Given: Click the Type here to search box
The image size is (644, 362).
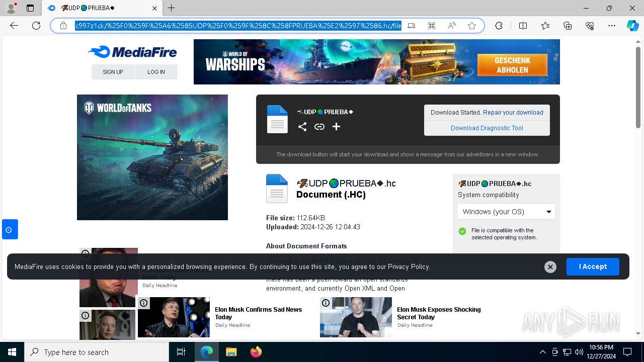Looking at the screenshot, I should [x=97, y=352].
